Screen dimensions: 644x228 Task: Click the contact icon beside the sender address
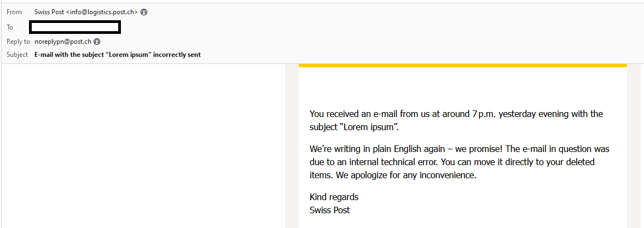(x=144, y=12)
